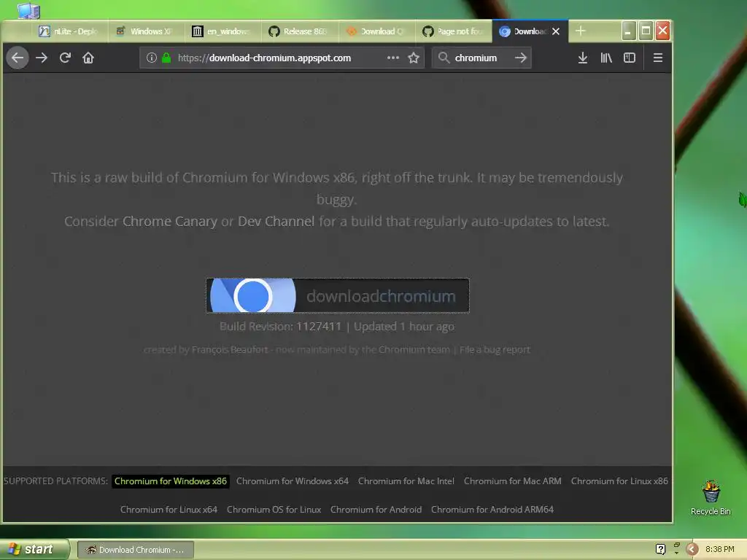
Task: Click the green padlock security icon
Action: [x=166, y=58]
